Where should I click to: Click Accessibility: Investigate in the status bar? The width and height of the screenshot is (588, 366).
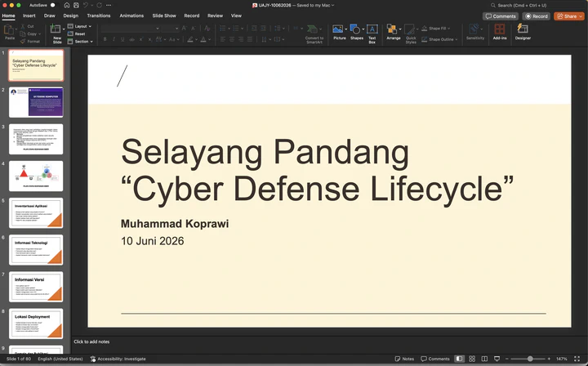coord(118,359)
